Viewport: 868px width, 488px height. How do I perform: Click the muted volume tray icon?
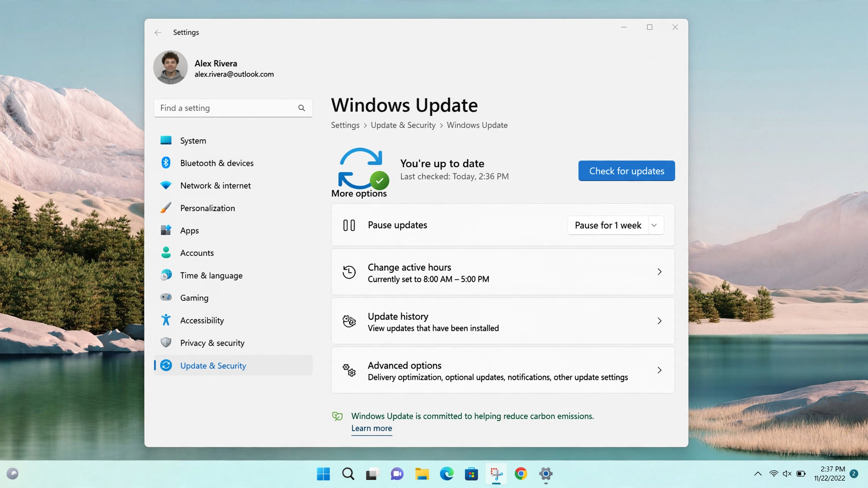787,474
